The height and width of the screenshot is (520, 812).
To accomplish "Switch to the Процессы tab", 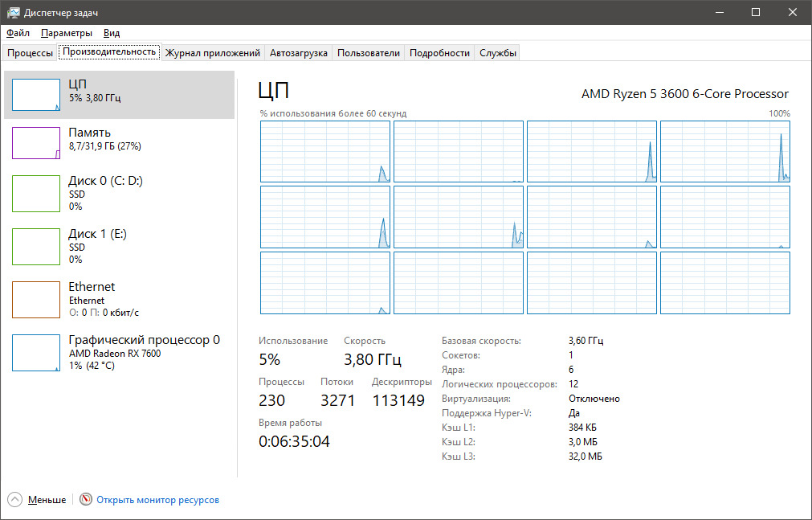I will pos(30,53).
